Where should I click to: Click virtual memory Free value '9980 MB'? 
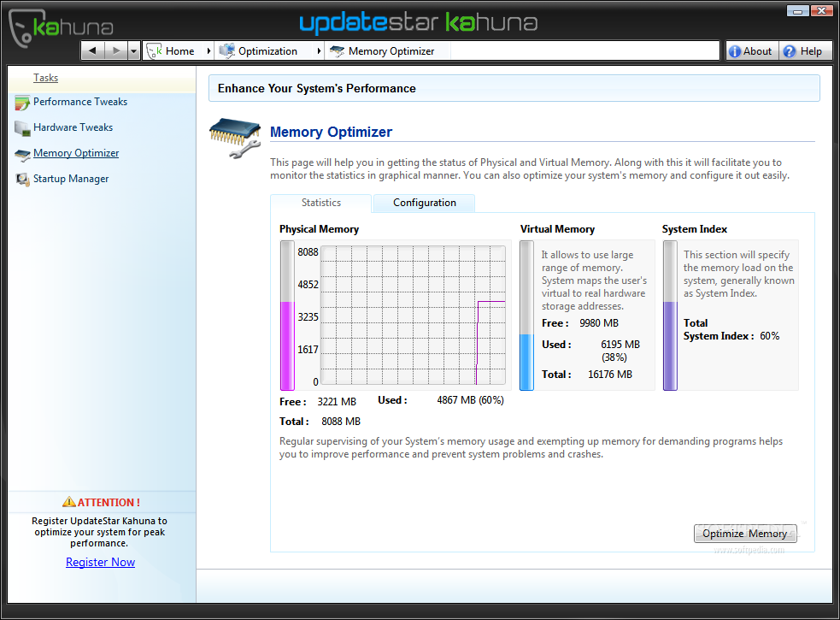click(599, 323)
